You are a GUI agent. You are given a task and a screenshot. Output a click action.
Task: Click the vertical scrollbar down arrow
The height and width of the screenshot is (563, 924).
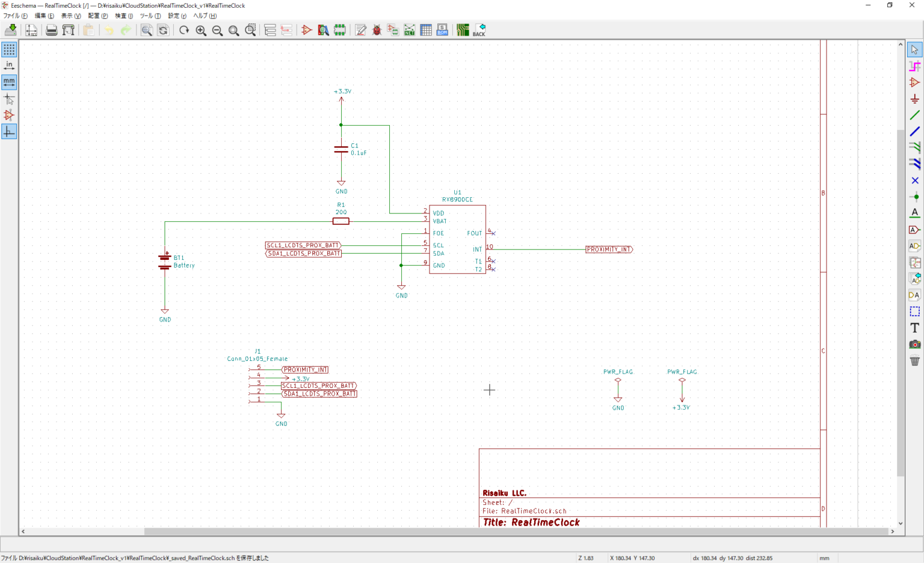tap(901, 523)
